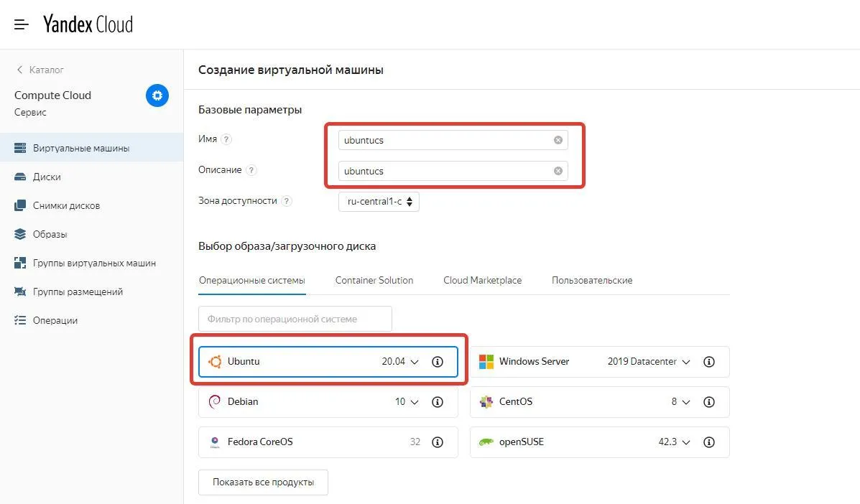The image size is (860, 504).
Task: Open the ru-central1-c zone selector
Action: (379, 202)
